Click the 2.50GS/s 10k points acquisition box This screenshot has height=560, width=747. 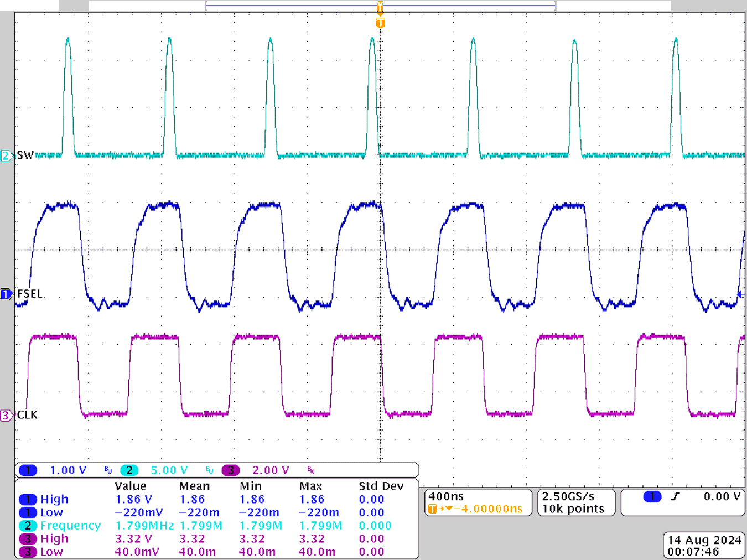point(576,502)
